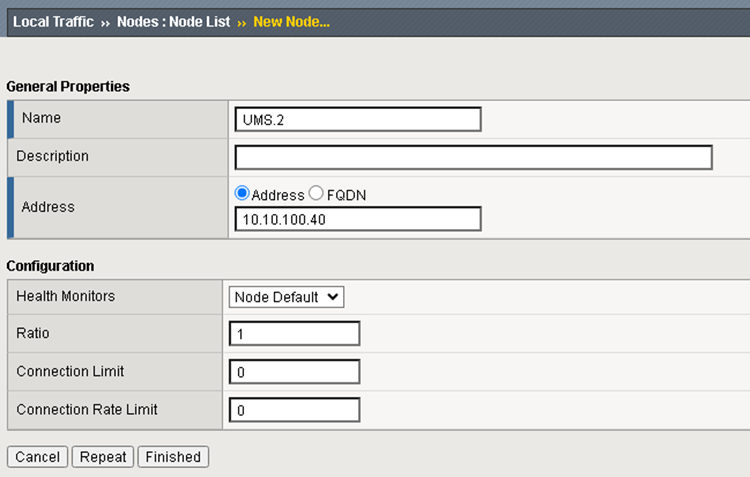This screenshot has height=477, width=750.
Task: Click the General Properties section heading
Action: pos(68,87)
